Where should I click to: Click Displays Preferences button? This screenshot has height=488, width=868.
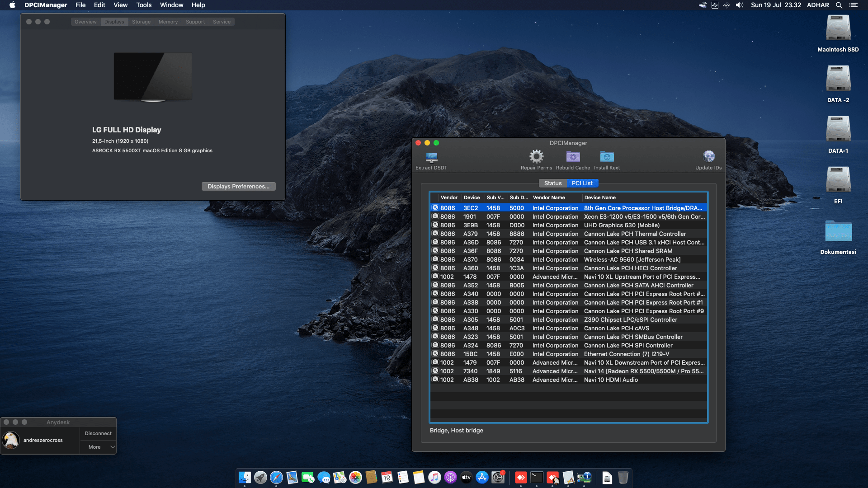238,186
